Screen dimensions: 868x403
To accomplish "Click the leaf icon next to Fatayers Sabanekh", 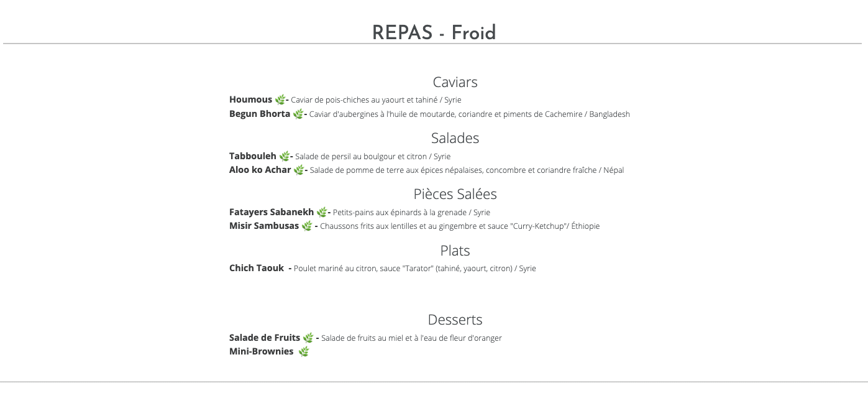I will pyautogui.click(x=322, y=212).
